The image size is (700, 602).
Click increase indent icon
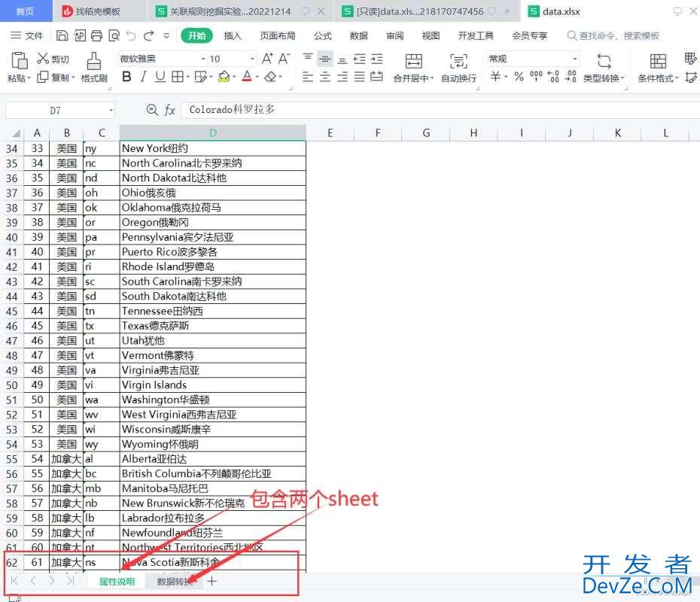click(x=377, y=59)
